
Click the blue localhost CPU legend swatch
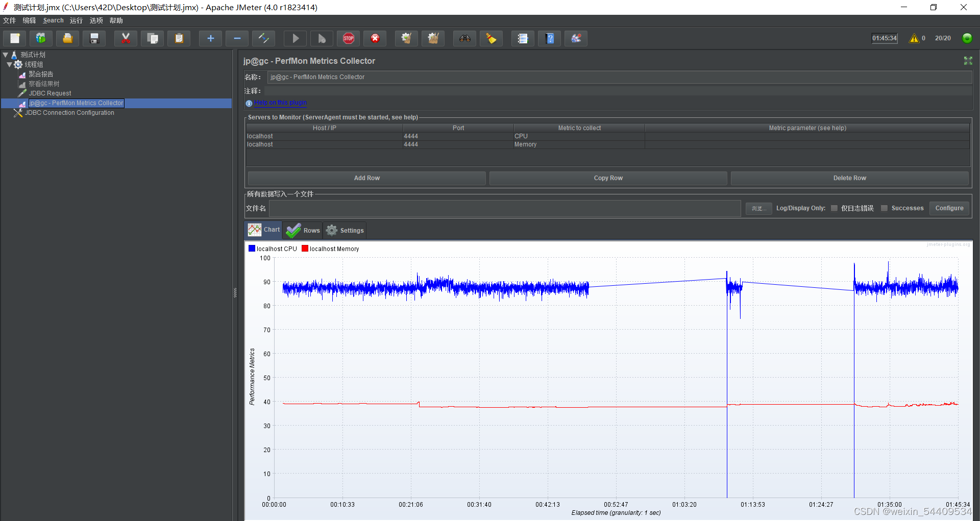pyautogui.click(x=252, y=249)
